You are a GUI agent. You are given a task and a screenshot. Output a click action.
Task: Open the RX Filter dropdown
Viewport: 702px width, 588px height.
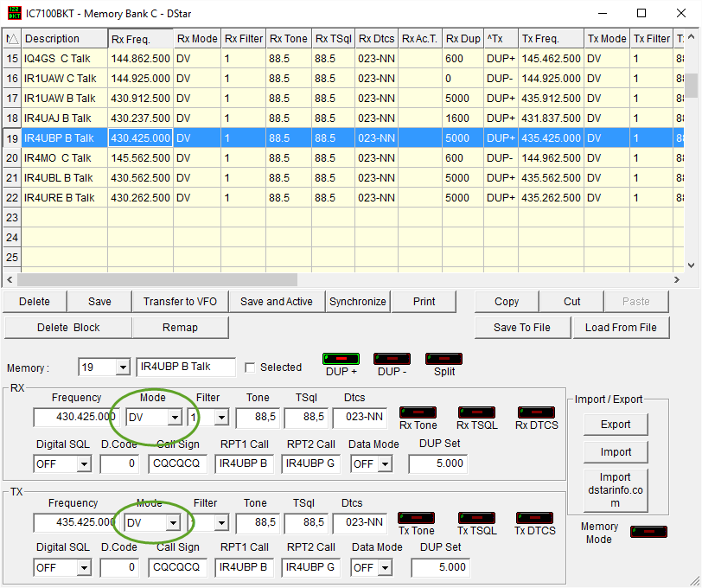tap(221, 418)
